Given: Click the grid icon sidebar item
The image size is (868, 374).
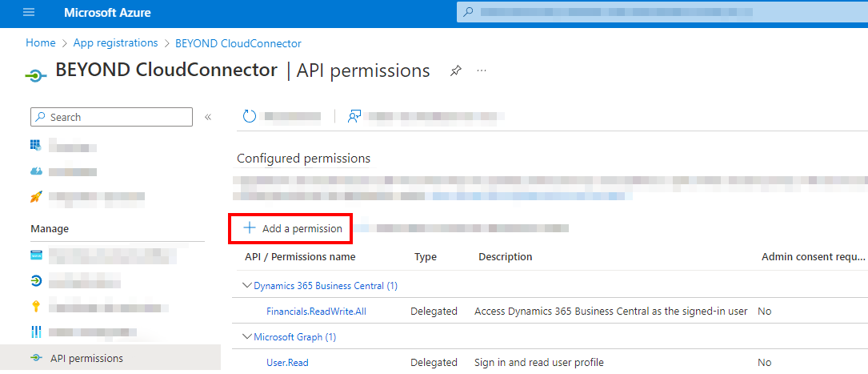Looking at the screenshot, I should point(36,145).
